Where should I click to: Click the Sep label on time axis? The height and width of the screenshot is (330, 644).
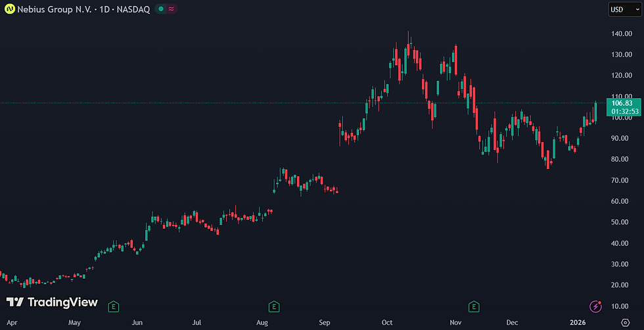pos(325,323)
